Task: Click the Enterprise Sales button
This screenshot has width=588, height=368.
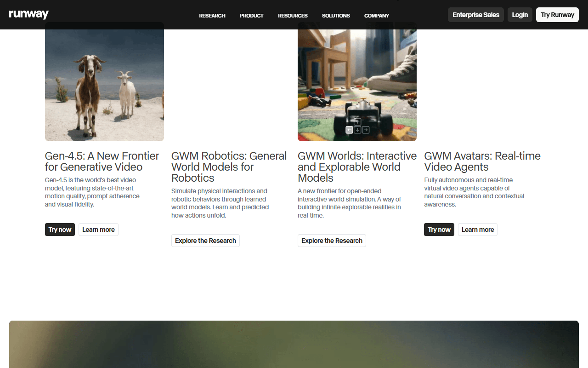Action: click(476, 15)
